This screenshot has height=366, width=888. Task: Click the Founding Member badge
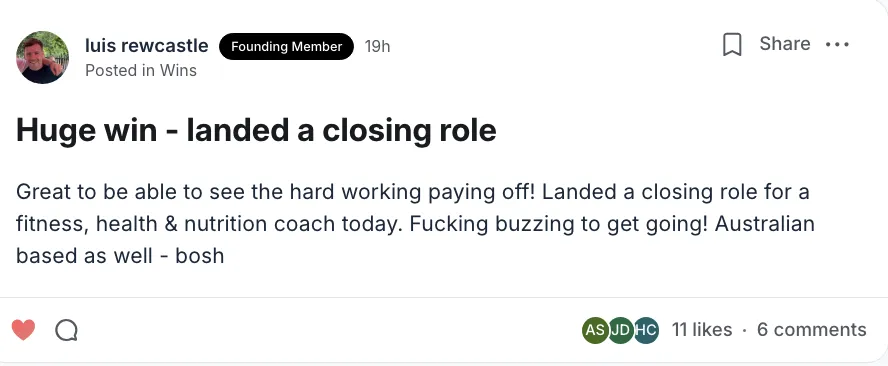pos(286,46)
